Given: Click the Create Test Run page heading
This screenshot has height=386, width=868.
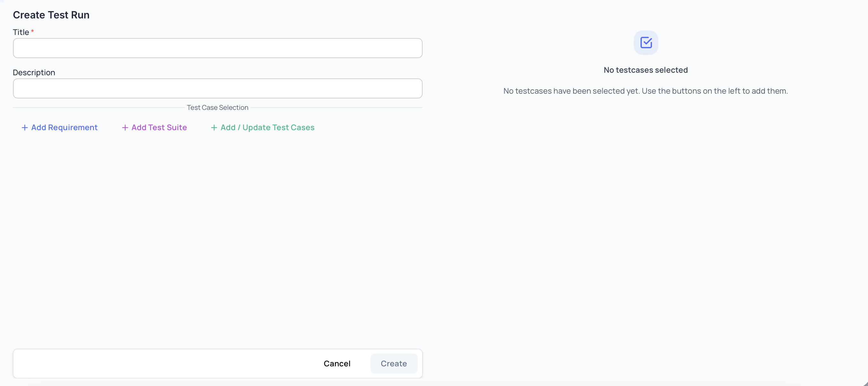Looking at the screenshot, I should pyautogui.click(x=51, y=15).
